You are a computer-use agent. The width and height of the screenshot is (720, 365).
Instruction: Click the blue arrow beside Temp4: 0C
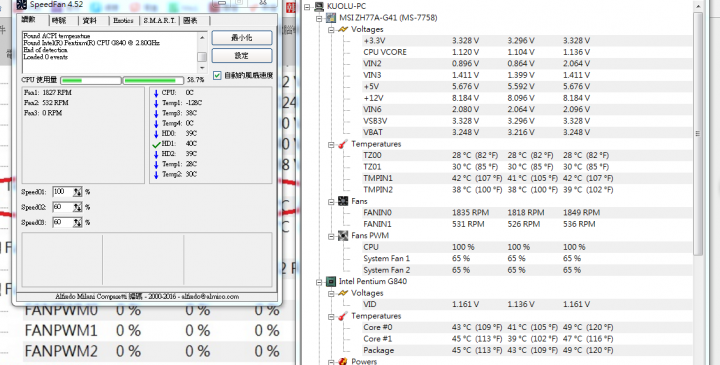[x=156, y=124]
